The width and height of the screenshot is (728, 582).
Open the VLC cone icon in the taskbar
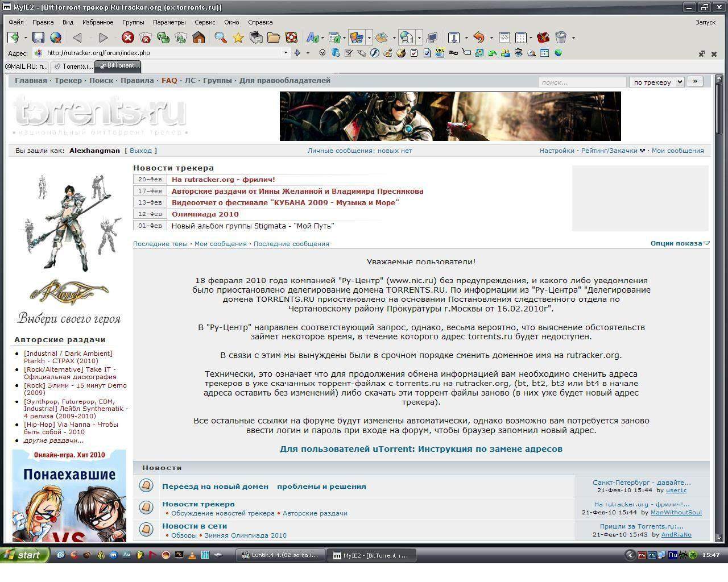[192, 555]
